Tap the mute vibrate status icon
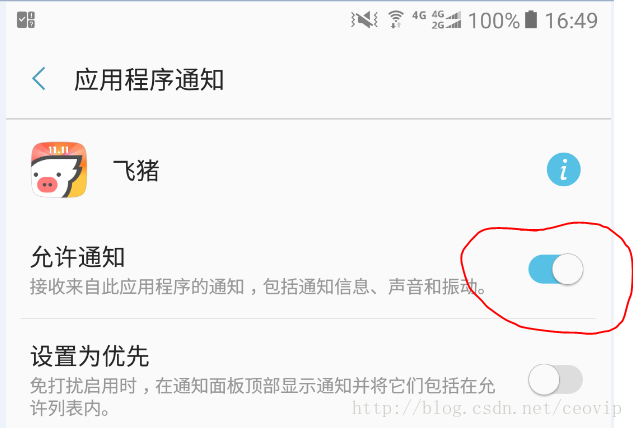The width and height of the screenshot is (633, 428). click(364, 19)
